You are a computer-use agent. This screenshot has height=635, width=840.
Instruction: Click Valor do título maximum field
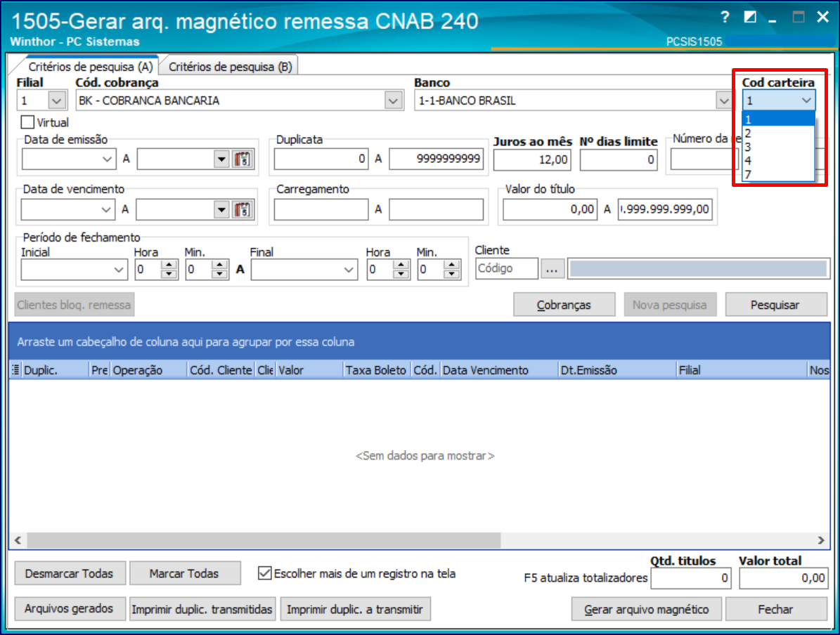click(x=665, y=209)
